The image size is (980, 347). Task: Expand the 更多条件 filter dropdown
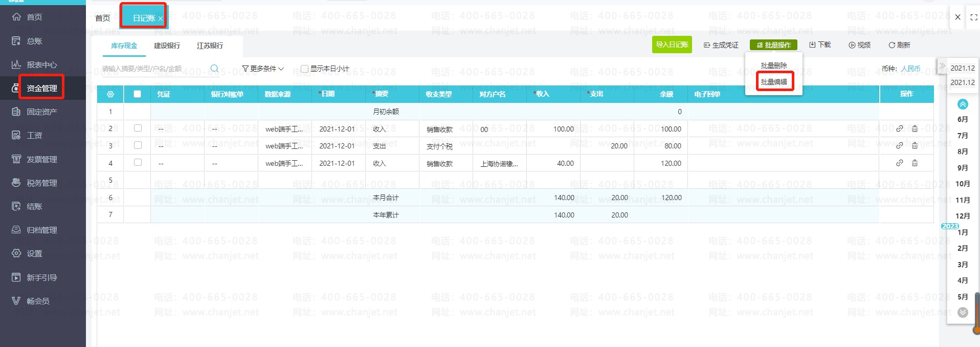point(263,69)
